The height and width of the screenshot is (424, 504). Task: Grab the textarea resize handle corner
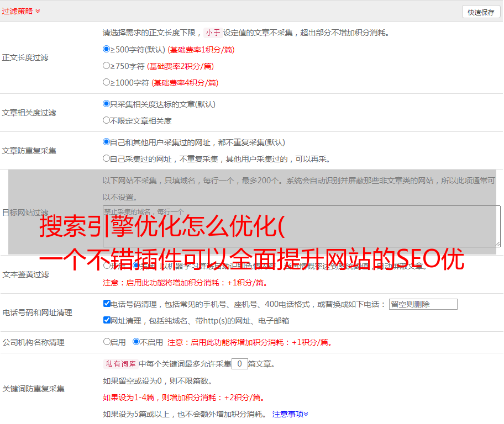[x=497, y=245]
